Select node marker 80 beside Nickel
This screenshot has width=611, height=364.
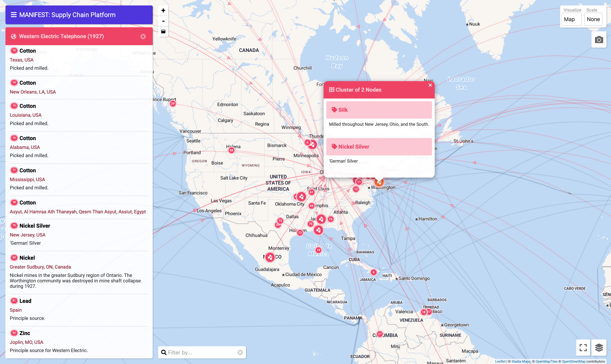point(14,257)
